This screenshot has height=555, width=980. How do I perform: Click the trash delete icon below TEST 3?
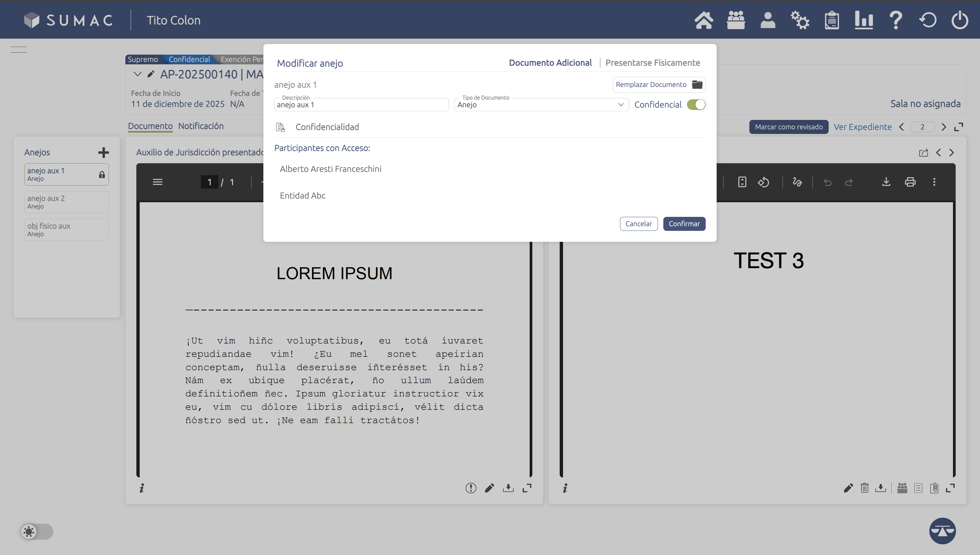click(x=864, y=488)
